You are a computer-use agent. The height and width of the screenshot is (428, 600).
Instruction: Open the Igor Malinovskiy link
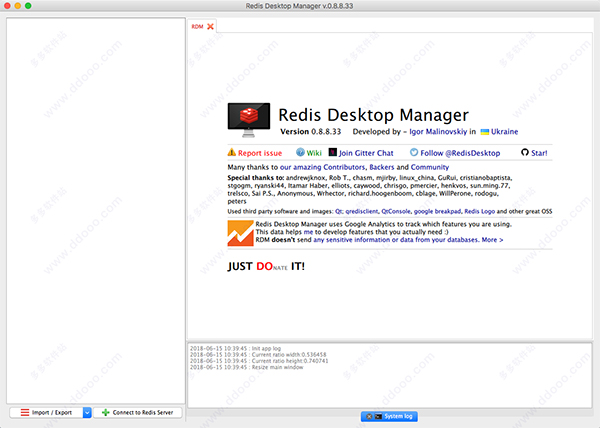(x=438, y=132)
